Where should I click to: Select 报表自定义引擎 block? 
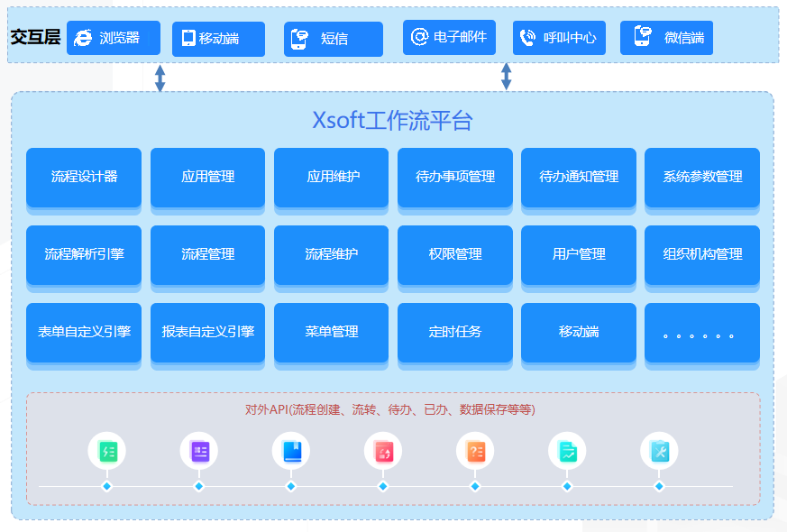pos(207,332)
